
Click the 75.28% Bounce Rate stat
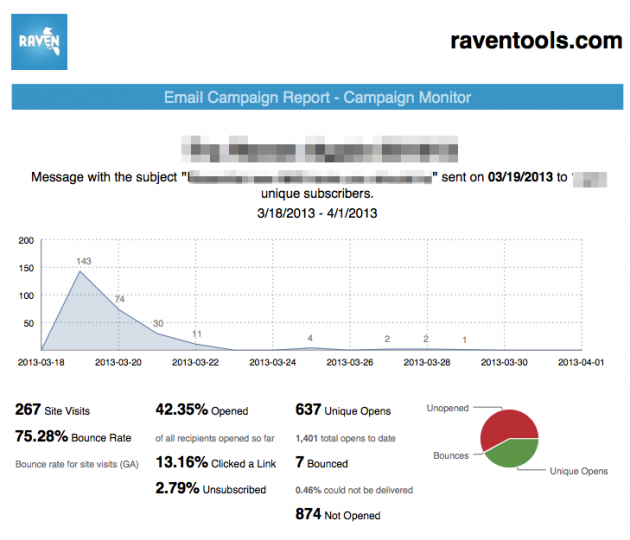pyautogui.click(x=73, y=436)
